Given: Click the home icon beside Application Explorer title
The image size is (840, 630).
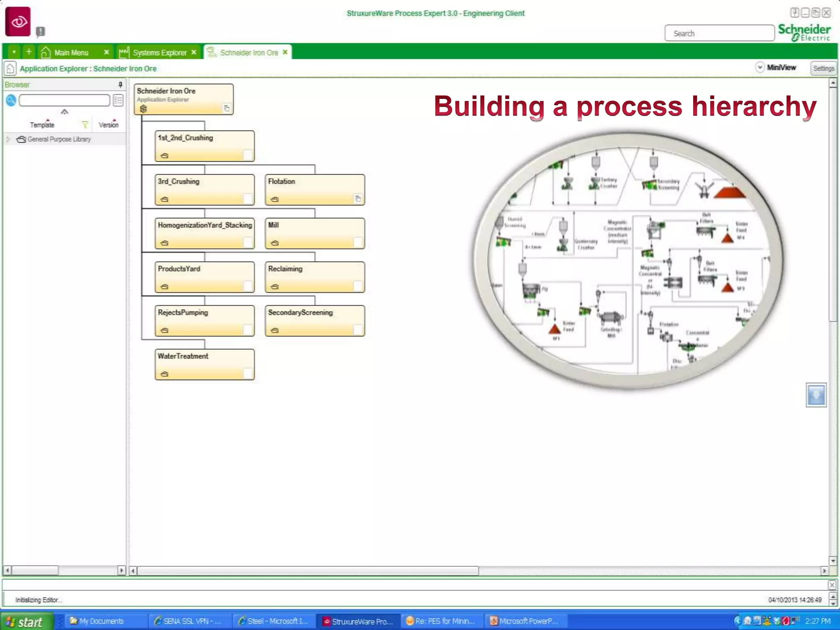Looking at the screenshot, I should tap(10, 68).
